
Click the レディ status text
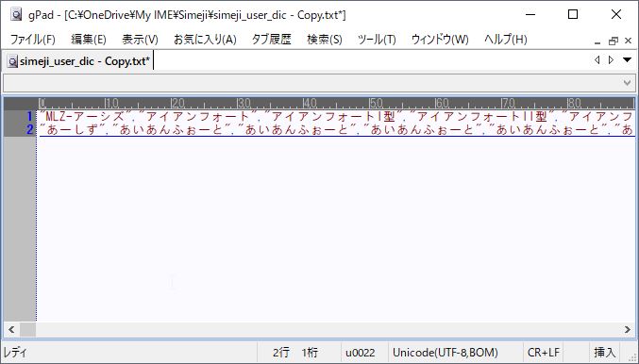click(15, 352)
